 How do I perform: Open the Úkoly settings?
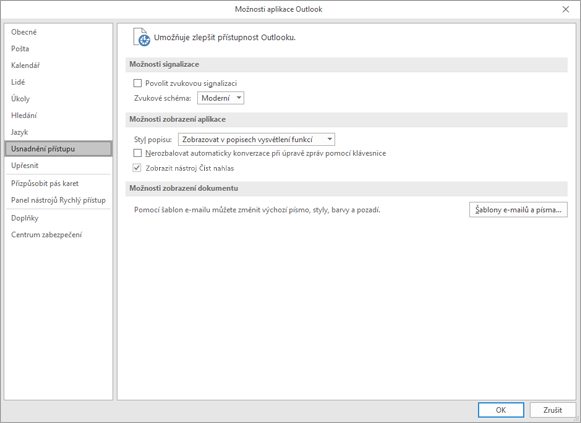point(20,99)
